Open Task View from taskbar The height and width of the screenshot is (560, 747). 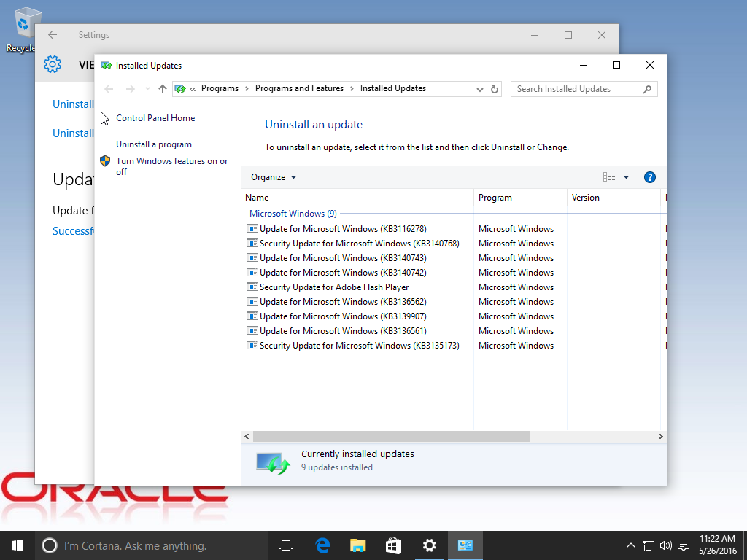tap(286, 545)
